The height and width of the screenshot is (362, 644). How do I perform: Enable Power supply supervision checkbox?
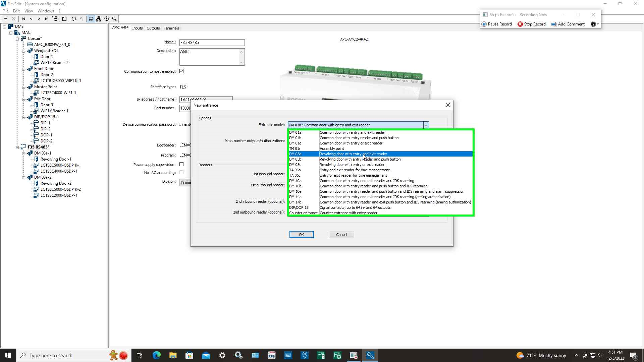pyautogui.click(x=181, y=164)
